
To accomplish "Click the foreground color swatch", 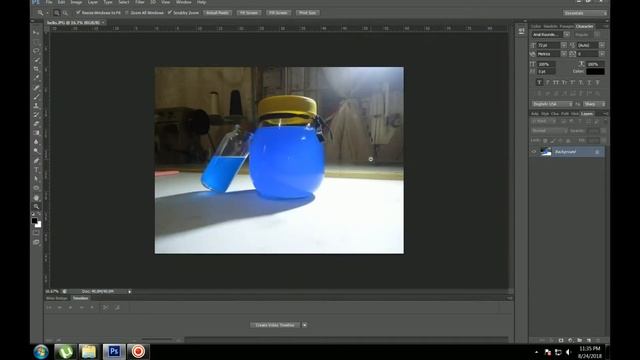I will 34,220.
